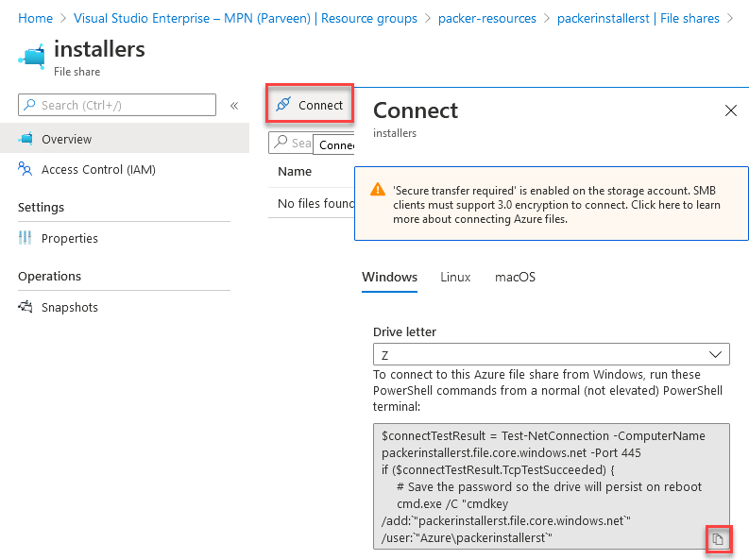Click the Access Control (IAM) people icon
The image size is (749, 560).
pos(26,169)
